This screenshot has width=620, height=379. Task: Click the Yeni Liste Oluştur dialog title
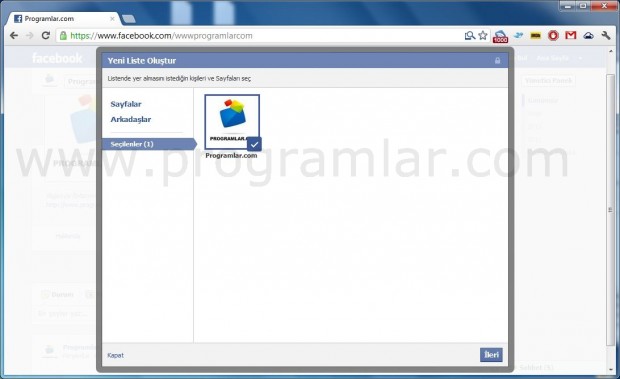[142, 61]
